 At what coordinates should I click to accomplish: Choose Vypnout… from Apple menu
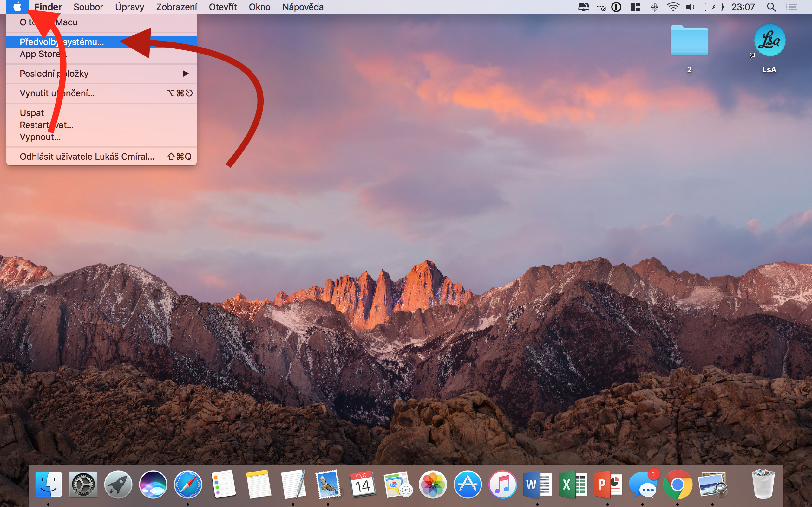pos(40,137)
